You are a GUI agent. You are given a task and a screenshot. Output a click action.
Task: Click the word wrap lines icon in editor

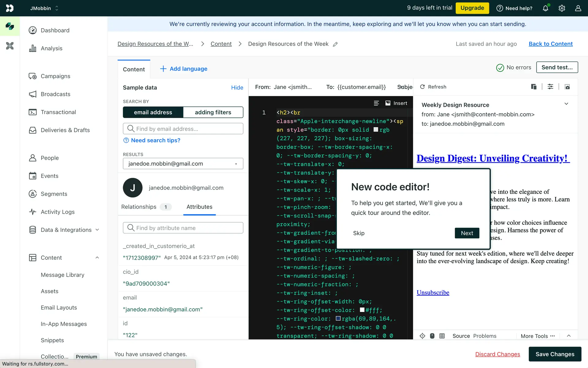tap(376, 103)
